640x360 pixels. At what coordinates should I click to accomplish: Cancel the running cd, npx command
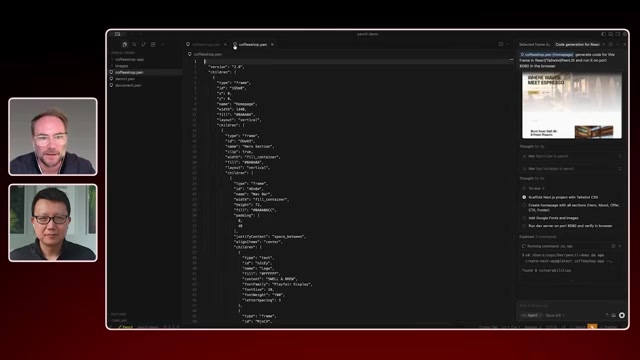point(620,246)
